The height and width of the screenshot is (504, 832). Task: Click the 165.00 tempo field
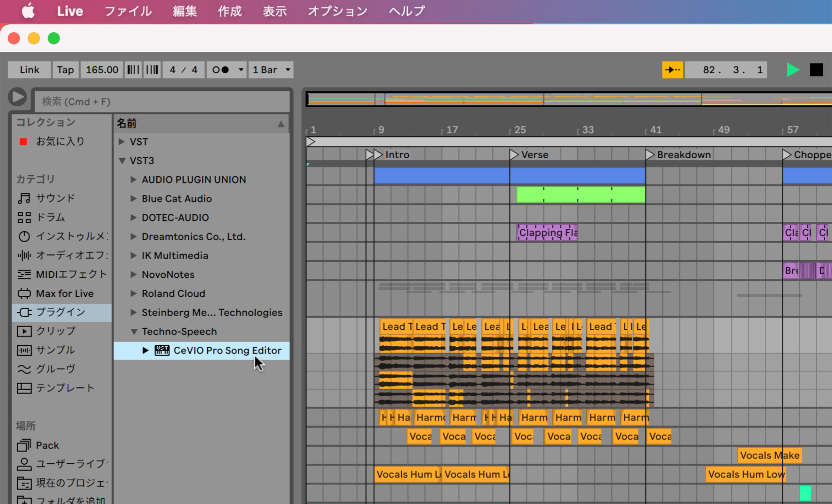point(102,70)
